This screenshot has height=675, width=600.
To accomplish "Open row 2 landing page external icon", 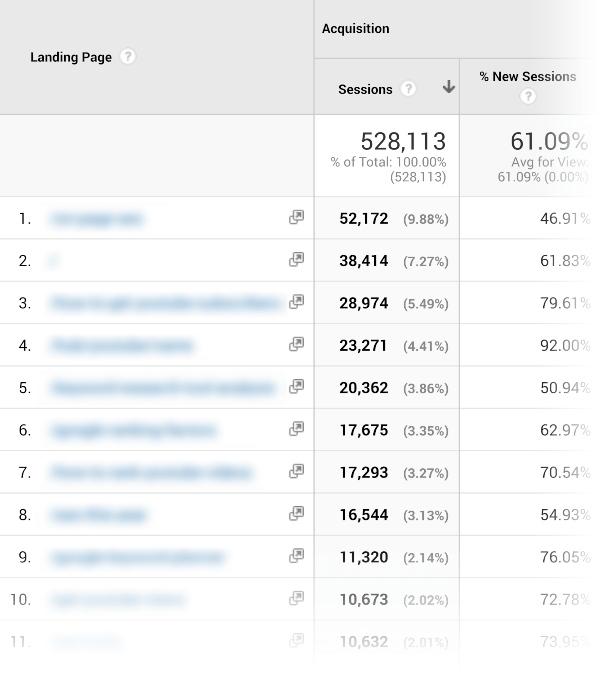I will (296, 260).
